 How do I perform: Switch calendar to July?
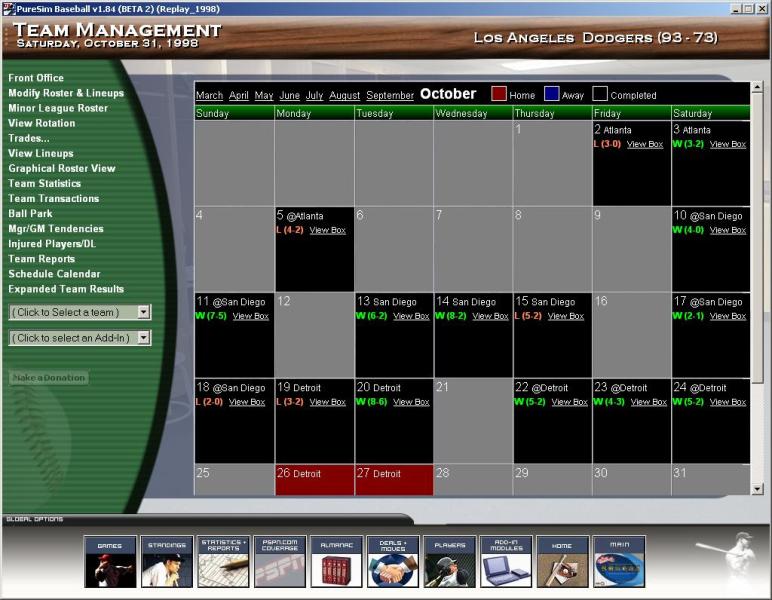tap(314, 95)
